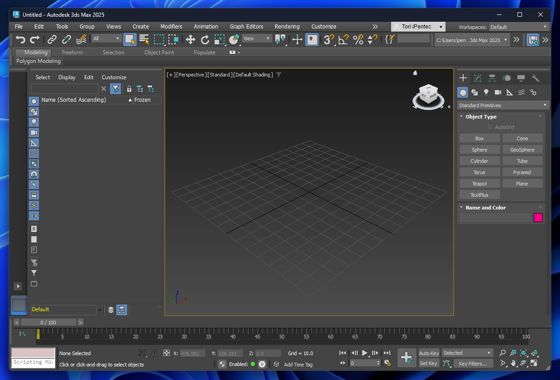Click the pink object color swatch
Image resolution: width=560 pixels, height=380 pixels.
(x=538, y=218)
